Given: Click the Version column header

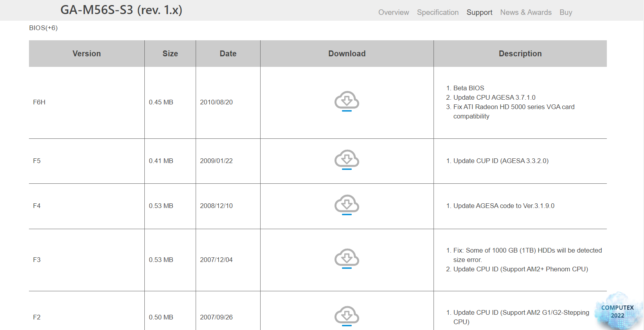Looking at the screenshot, I should (x=87, y=54).
